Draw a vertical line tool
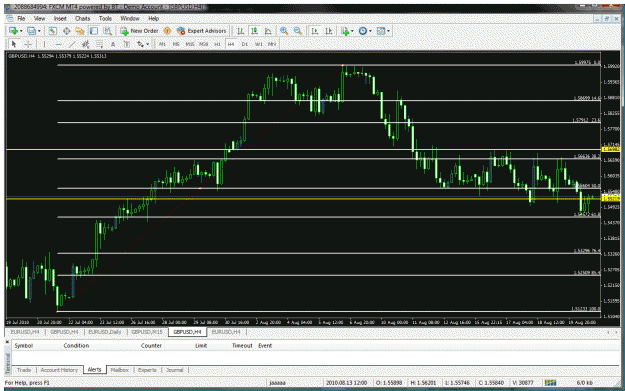Screen dimensions: 625x391 coord(44,44)
